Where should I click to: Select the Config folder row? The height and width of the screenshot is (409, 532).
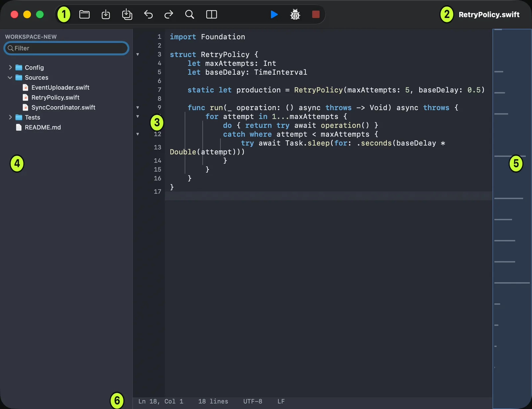point(66,68)
